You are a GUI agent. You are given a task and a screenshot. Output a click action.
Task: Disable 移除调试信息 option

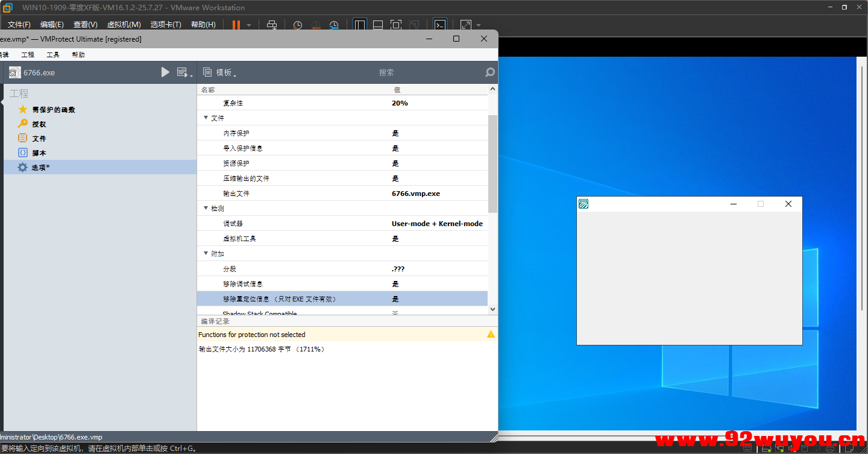pos(395,283)
